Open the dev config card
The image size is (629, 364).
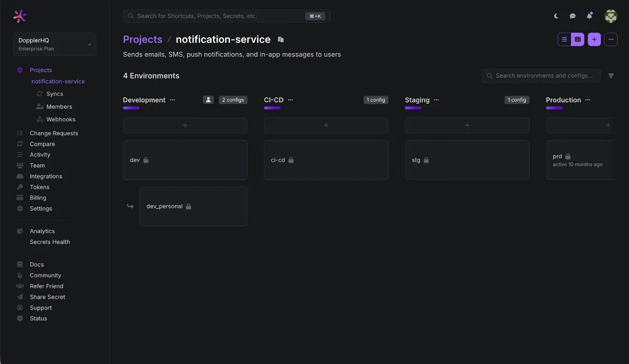click(185, 160)
